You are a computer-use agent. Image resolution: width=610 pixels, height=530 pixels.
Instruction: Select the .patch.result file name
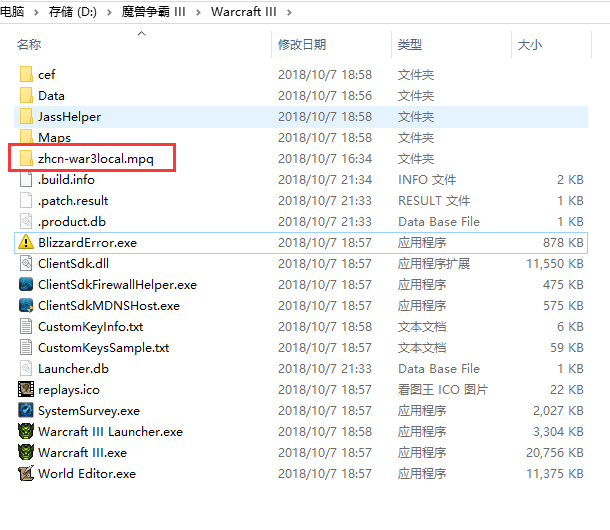(73, 200)
